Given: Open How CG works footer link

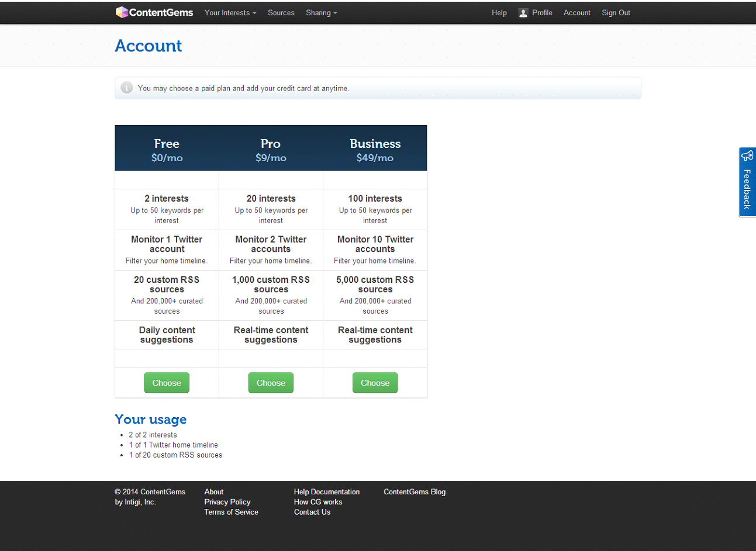Looking at the screenshot, I should 318,502.
